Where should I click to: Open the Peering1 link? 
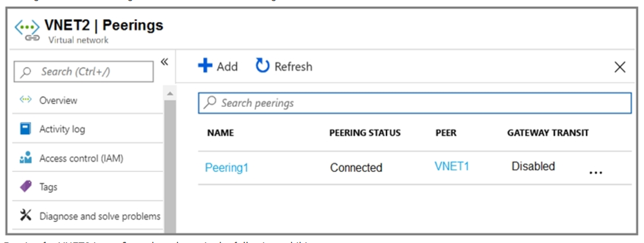pos(227,168)
